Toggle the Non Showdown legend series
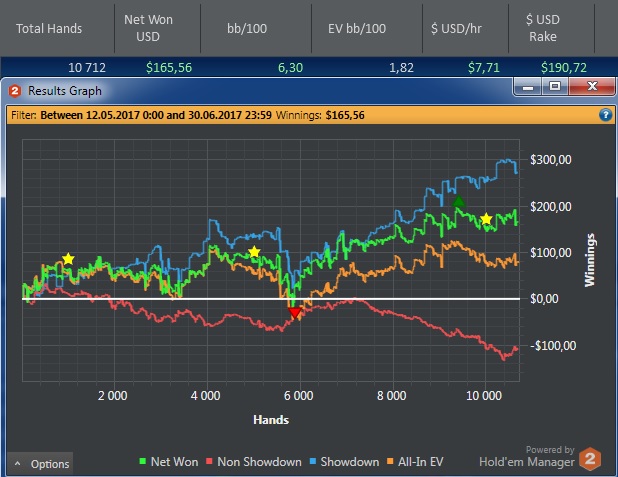 (x=254, y=462)
